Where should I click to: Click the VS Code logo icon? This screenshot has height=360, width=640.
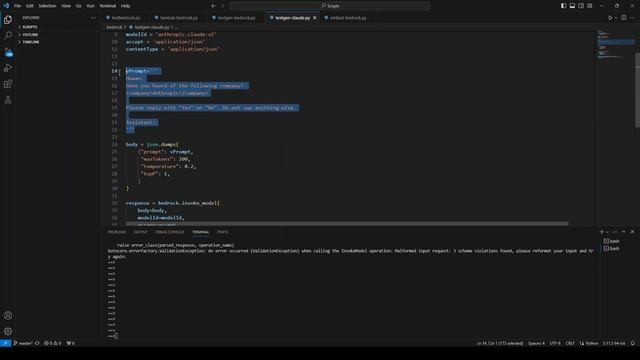(6, 6)
